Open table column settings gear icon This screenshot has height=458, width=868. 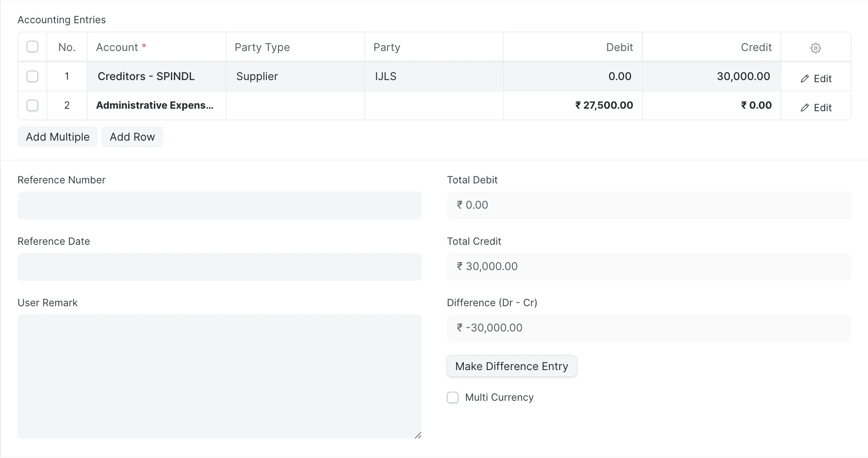coord(815,48)
